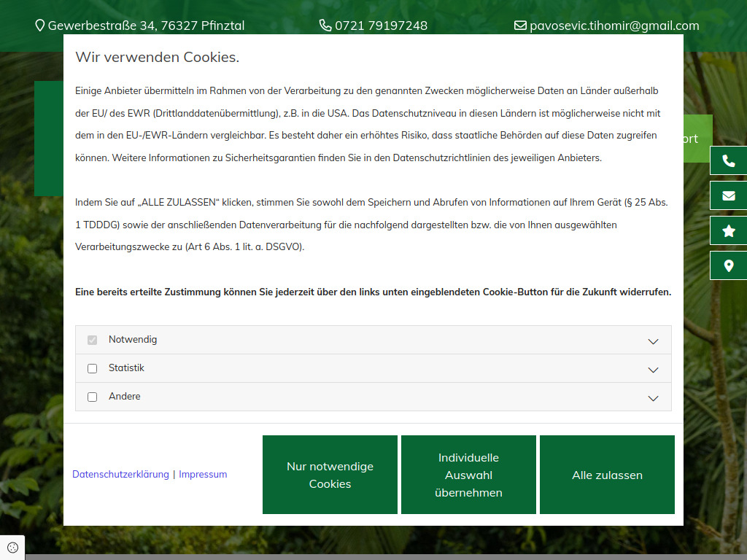Click the phone icon in the right sidebar
747x560 pixels.
[727, 160]
